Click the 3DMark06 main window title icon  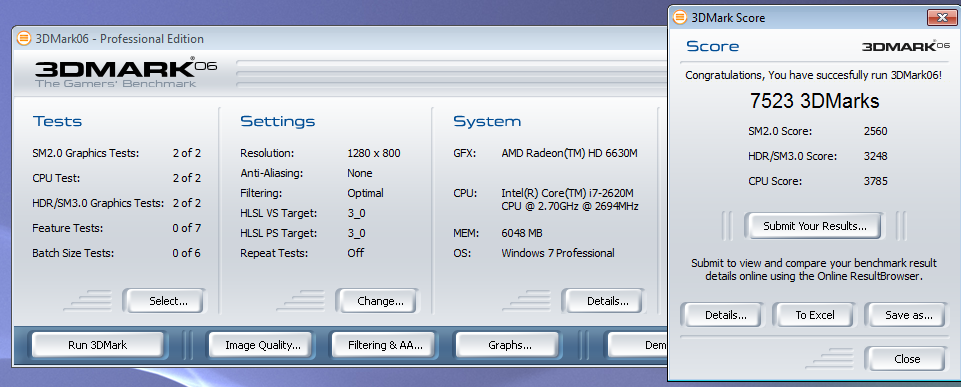23,39
